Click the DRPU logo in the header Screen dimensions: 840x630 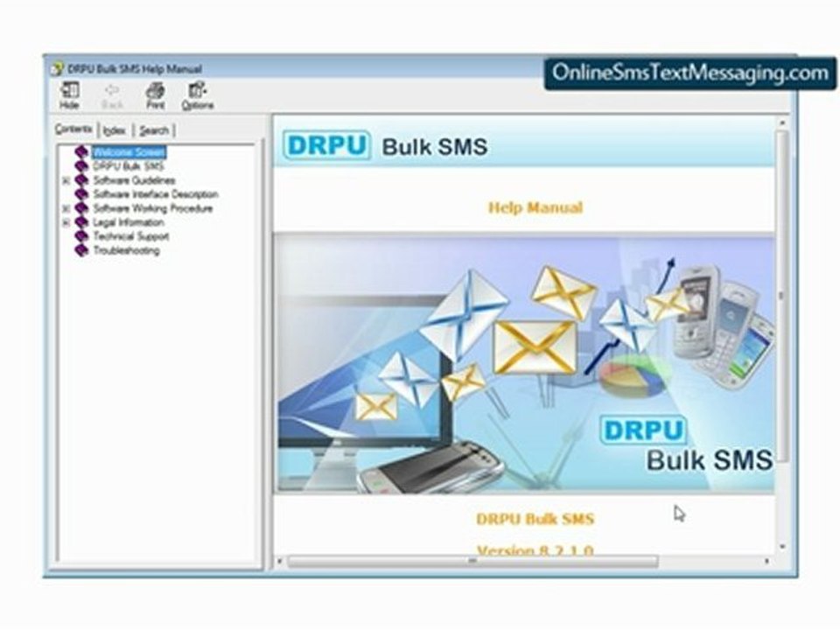tap(326, 145)
